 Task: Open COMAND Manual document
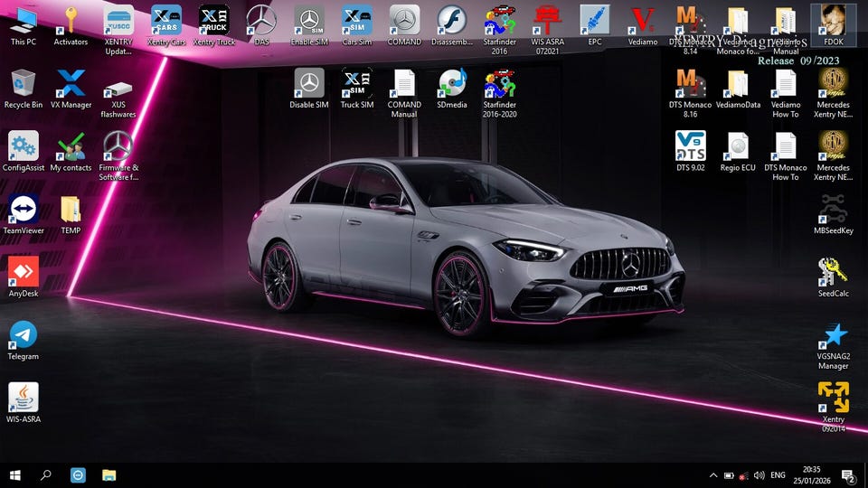(x=404, y=93)
